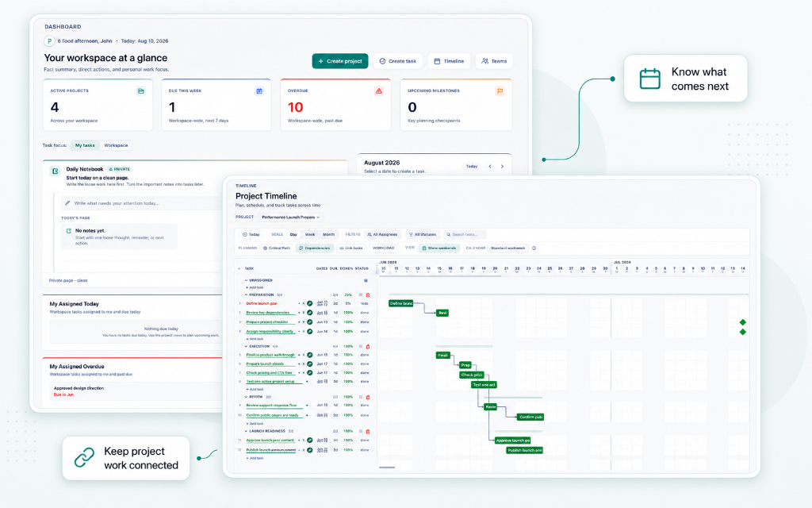Screen dimensions: 812x508
Task: Go to previous month in dashboard calendar
Action: [x=490, y=167]
